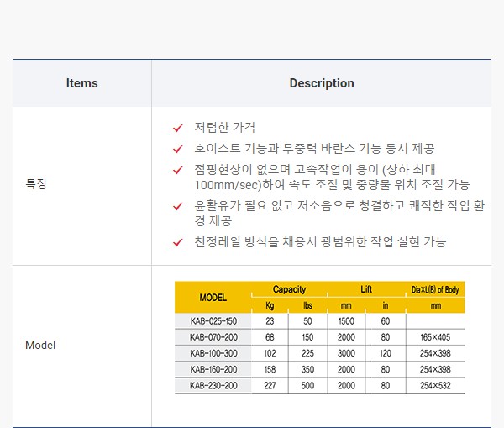The image size is (504, 428).
Task: Click the checkmark next to 천정레일 방식을 채용시
Action: (177, 242)
